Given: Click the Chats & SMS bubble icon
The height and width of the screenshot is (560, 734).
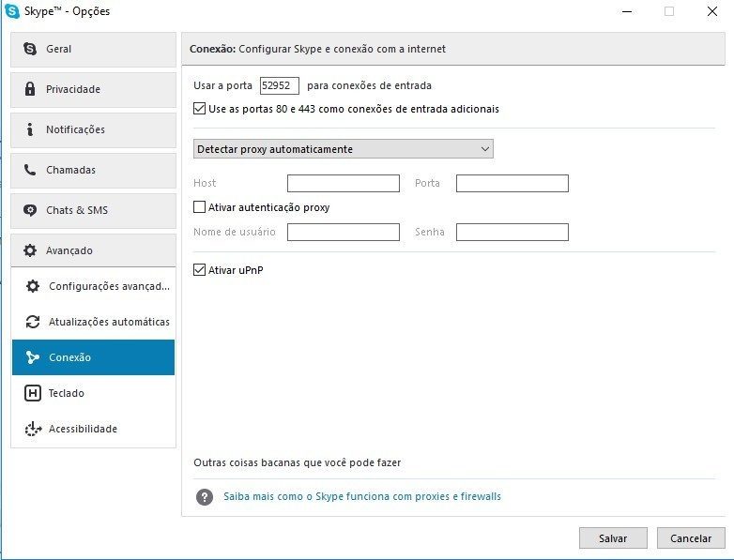Looking at the screenshot, I should (x=30, y=210).
